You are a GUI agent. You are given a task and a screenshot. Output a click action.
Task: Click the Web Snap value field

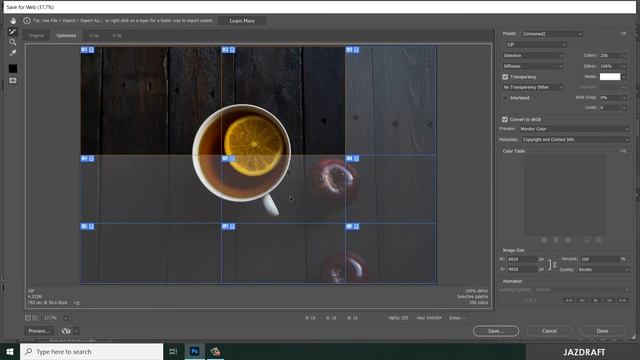[610, 98]
